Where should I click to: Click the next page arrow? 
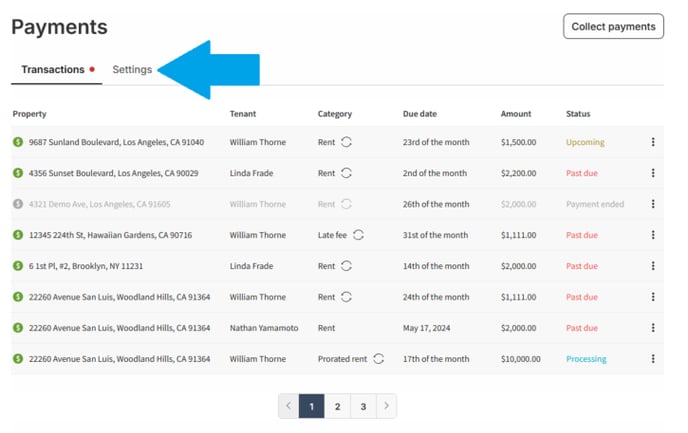[x=386, y=406]
